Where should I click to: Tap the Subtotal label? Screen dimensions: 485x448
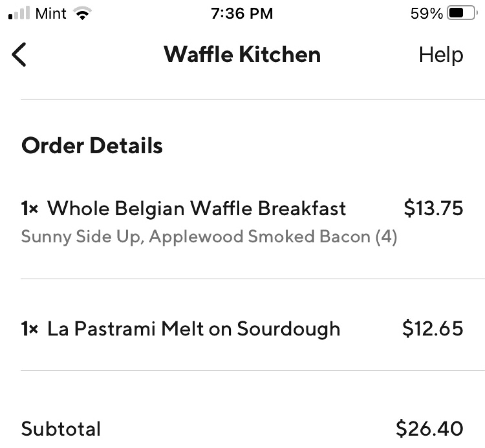point(61,429)
